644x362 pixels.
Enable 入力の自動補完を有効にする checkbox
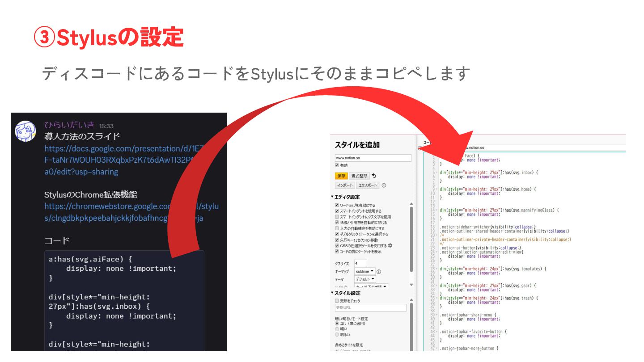(x=337, y=228)
